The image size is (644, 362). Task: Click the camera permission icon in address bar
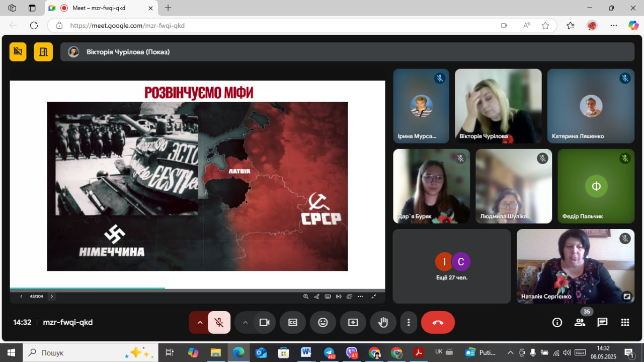[x=504, y=26]
